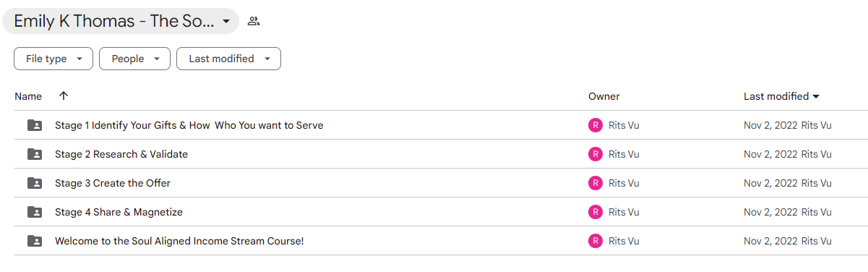Open Stage 1 Identify Your Gifts folder
Screen dimensions: 868x272
tap(189, 125)
